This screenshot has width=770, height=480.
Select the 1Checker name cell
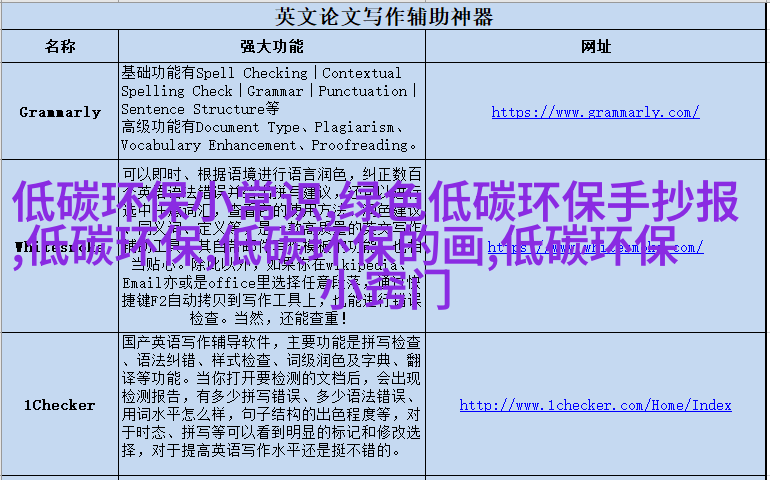coord(60,404)
